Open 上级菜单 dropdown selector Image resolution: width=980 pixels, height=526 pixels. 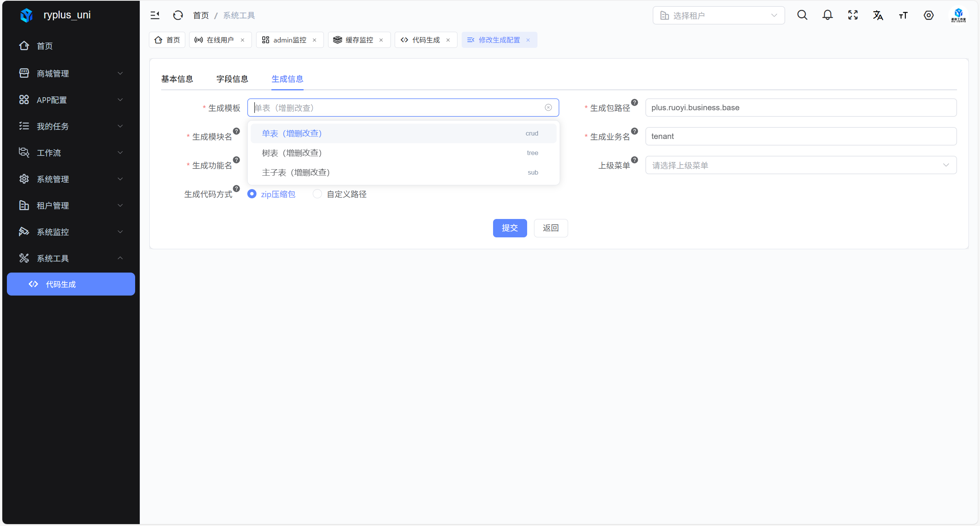tap(800, 165)
